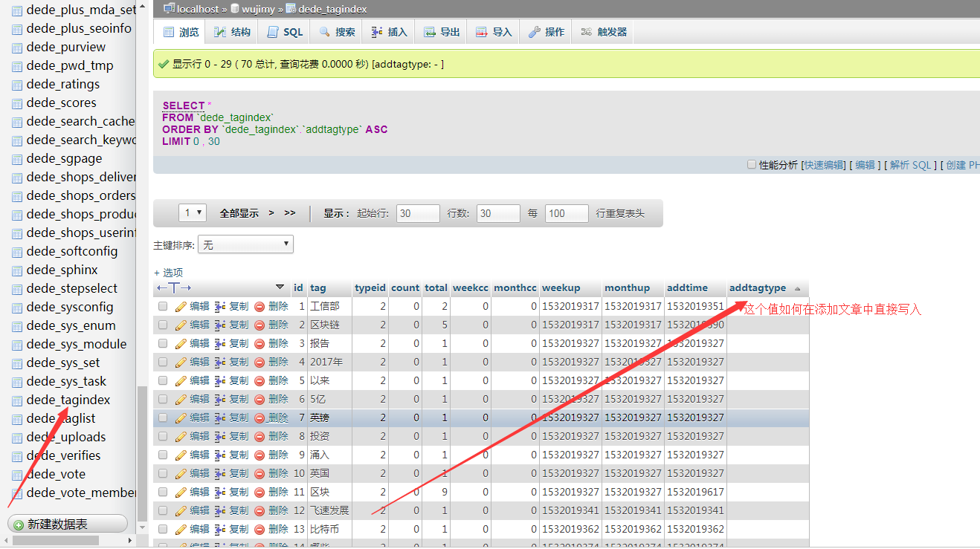Click the sidebar horizontal scrollbar thumb
The height and width of the screenshot is (549, 980).
point(56,541)
